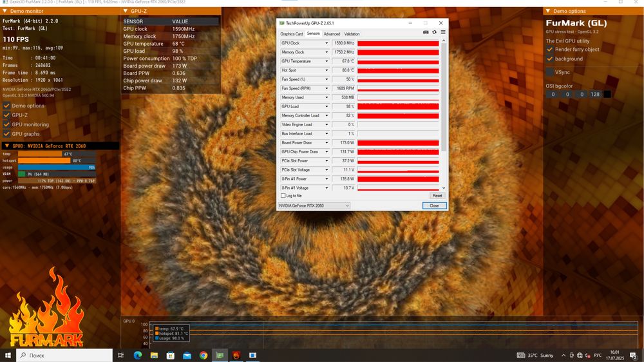The height and width of the screenshot is (362, 644).
Task: Take a GPU-Z screenshot with camera icon
Action: tap(426, 32)
